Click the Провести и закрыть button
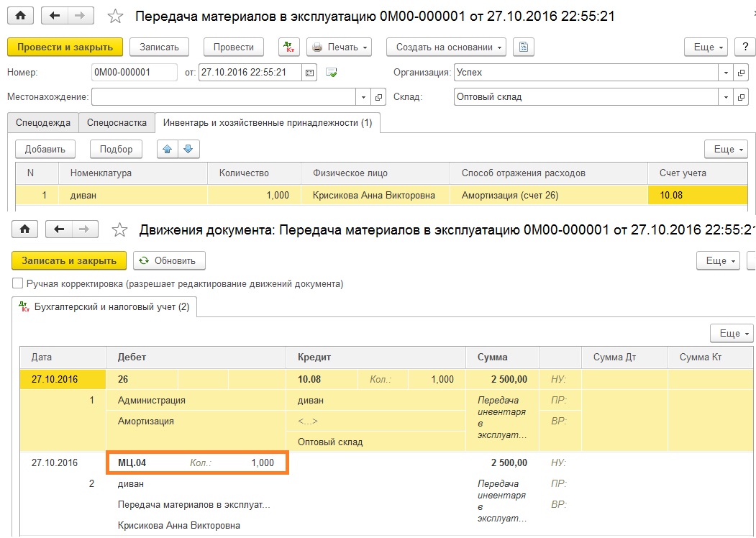 point(65,47)
